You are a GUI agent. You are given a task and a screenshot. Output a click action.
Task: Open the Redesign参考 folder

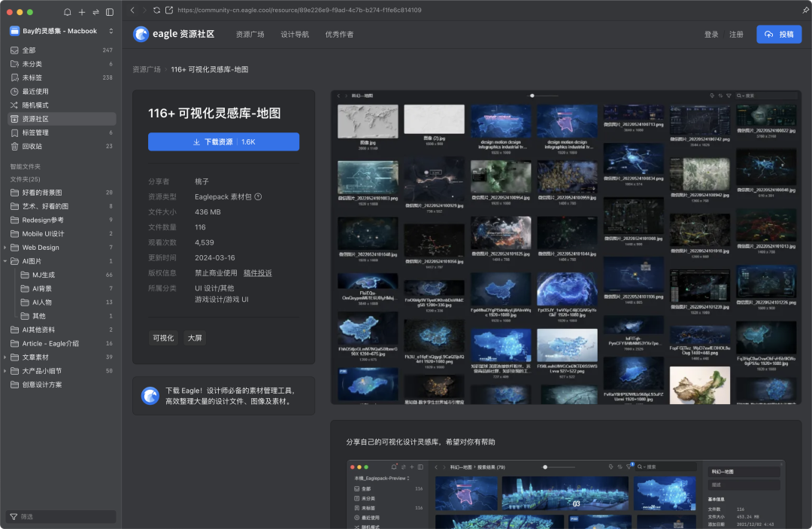coord(62,220)
